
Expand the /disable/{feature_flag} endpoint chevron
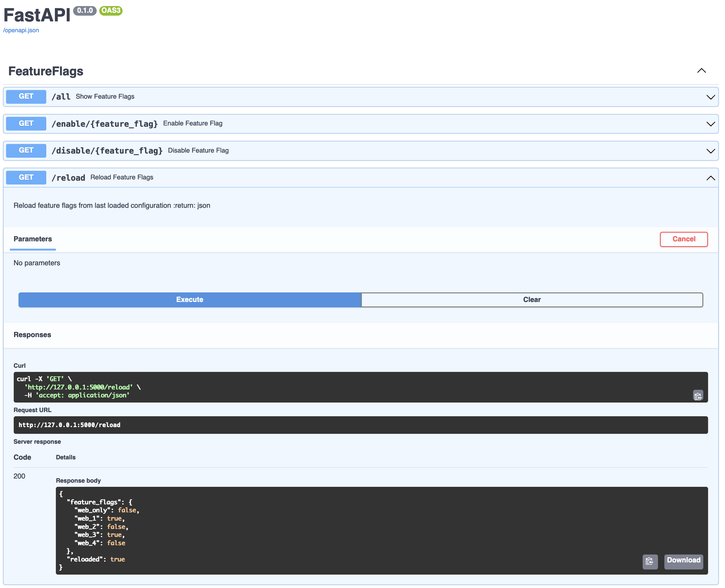tap(710, 151)
